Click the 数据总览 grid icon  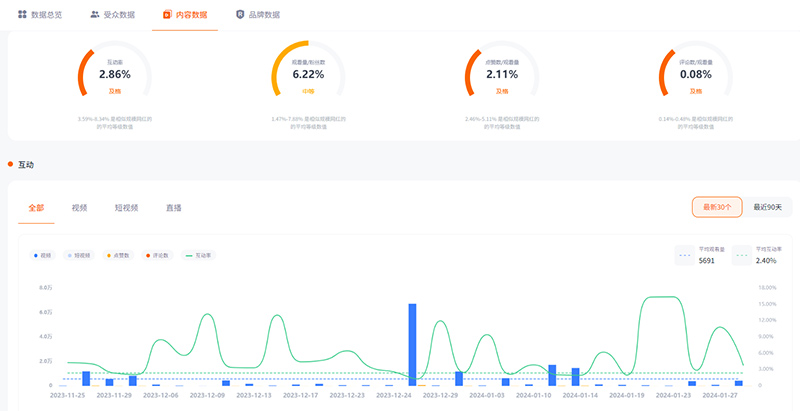pyautogui.click(x=22, y=15)
